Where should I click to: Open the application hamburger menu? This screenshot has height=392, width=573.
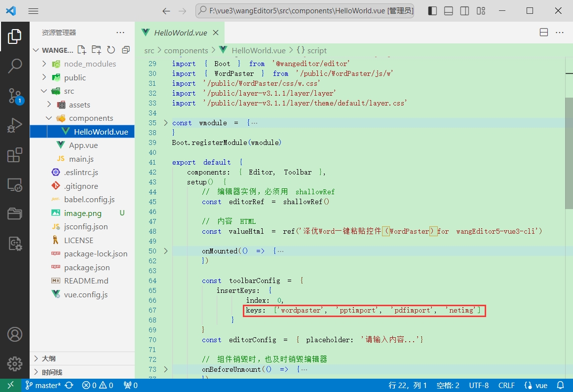coord(33,11)
